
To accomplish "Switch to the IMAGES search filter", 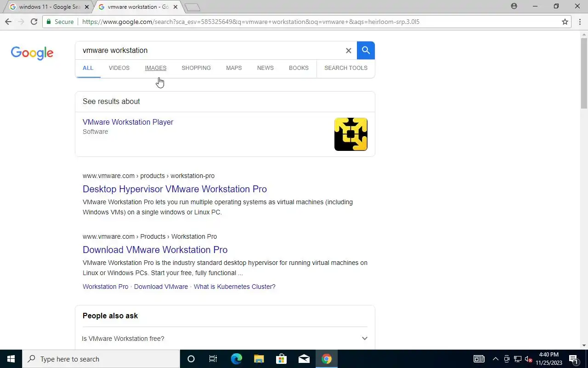I will click(155, 68).
